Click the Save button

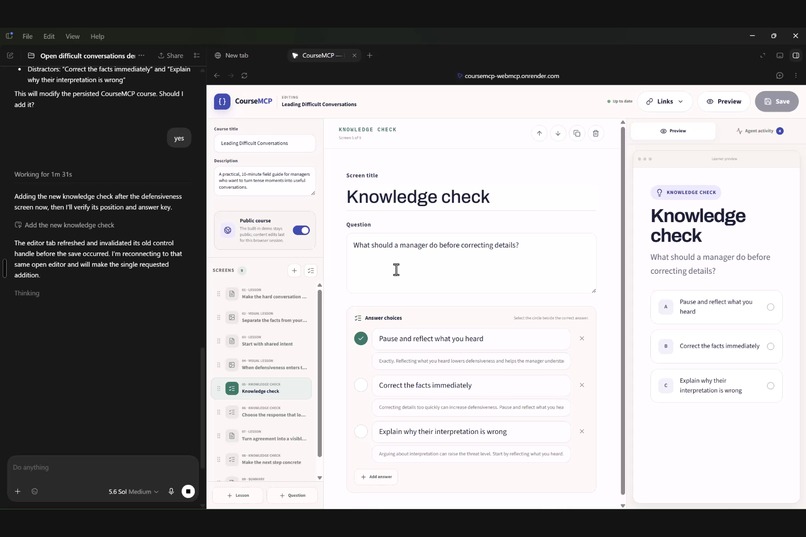[x=776, y=101]
